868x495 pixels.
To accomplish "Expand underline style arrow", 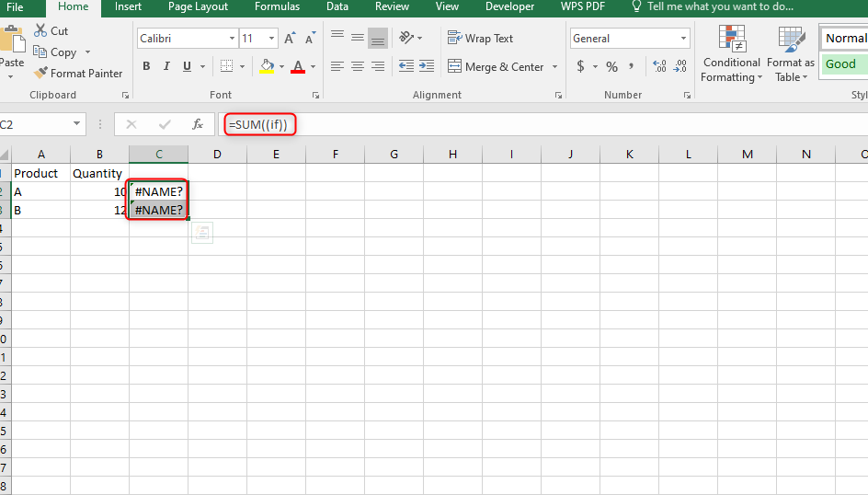I will [202, 66].
